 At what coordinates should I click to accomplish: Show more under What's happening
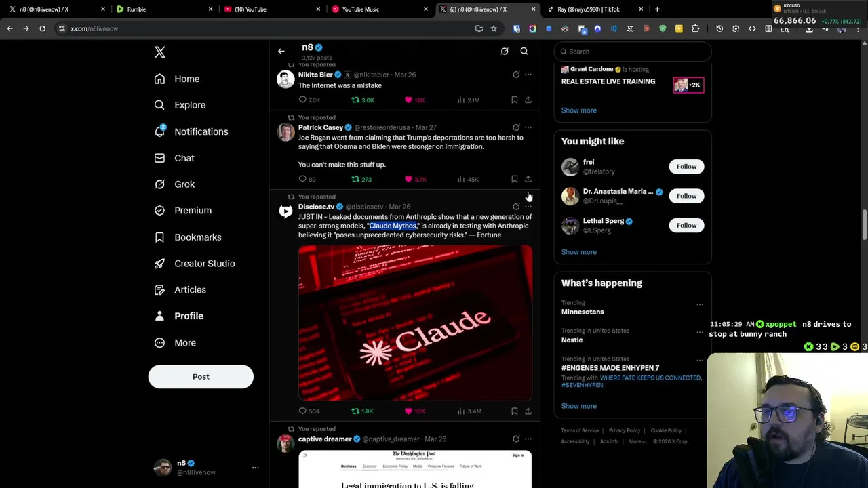point(578,406)
